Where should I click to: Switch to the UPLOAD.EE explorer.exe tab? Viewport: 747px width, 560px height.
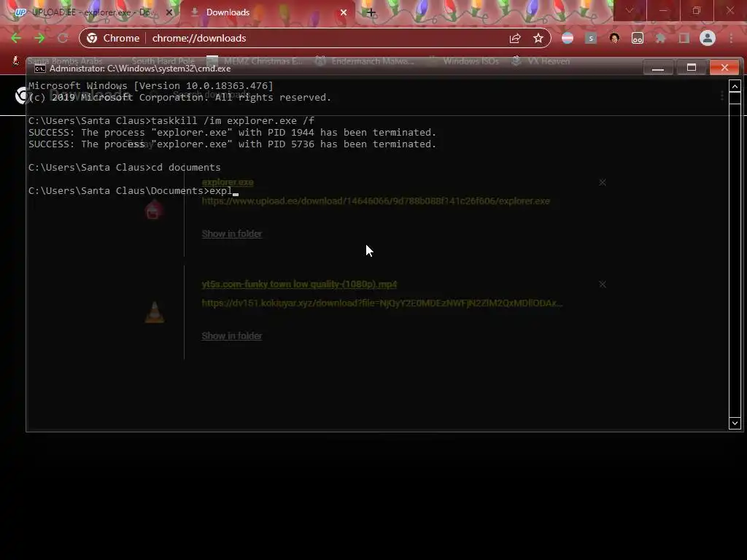coord(93,12)
